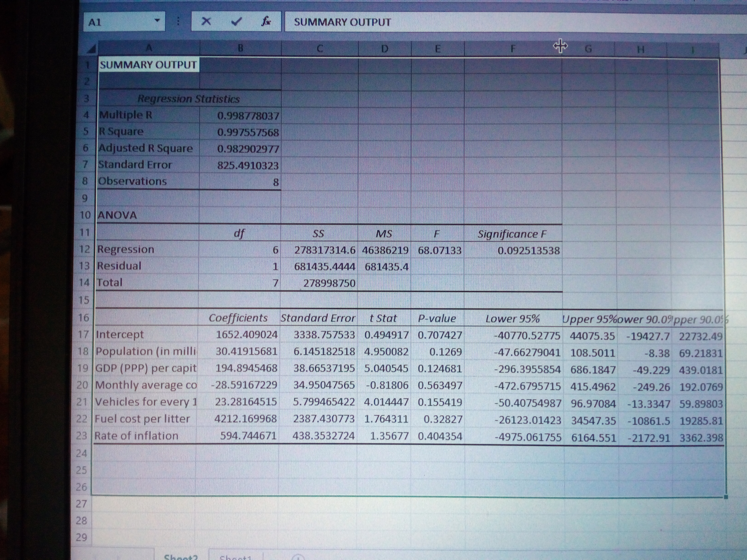Select Monthly average coefficient -28.59167229
Image resolution: width=747 pixels, height=560 pixels.
click(244, 385)
